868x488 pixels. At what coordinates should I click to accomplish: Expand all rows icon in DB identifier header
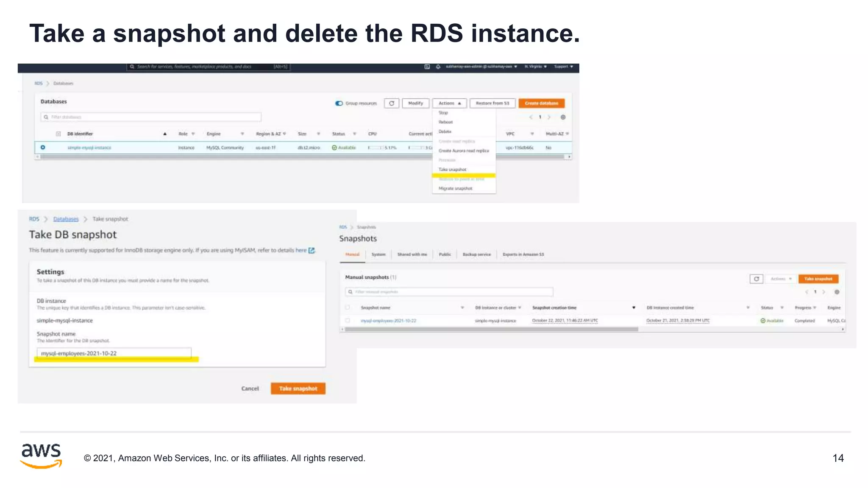click(x=58, y=134)
